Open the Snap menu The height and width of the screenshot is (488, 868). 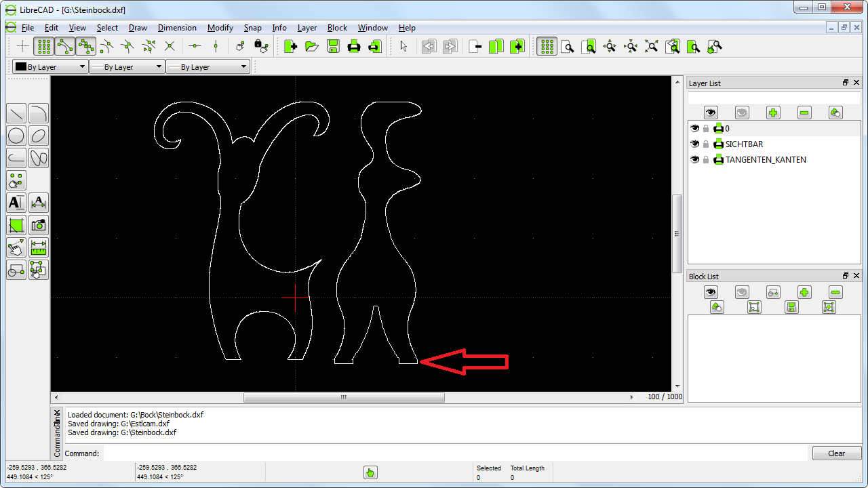pos(253,28)
